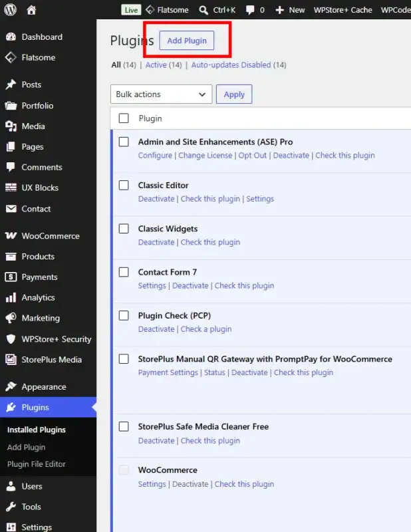
Task: Click the Tools wrench icon
Action: click(x=11, y=507)
